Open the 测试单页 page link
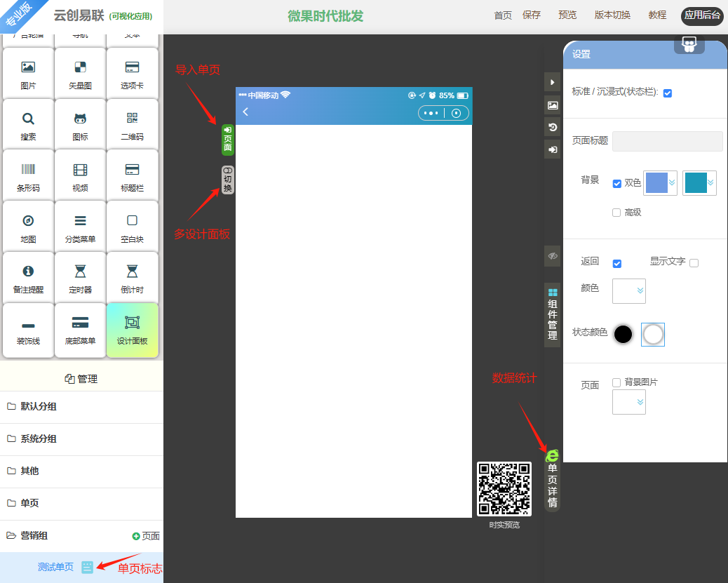728x583 pixels. 55,567
